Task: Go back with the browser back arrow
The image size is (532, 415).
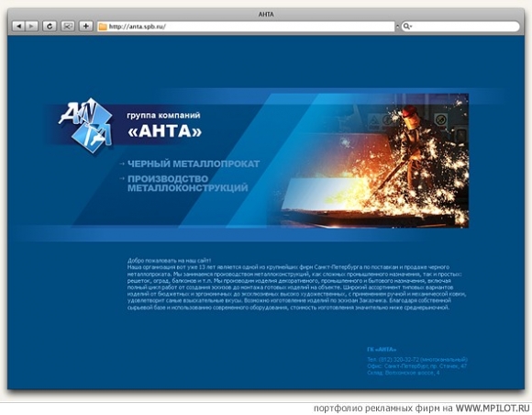Action: coord(18,26)
